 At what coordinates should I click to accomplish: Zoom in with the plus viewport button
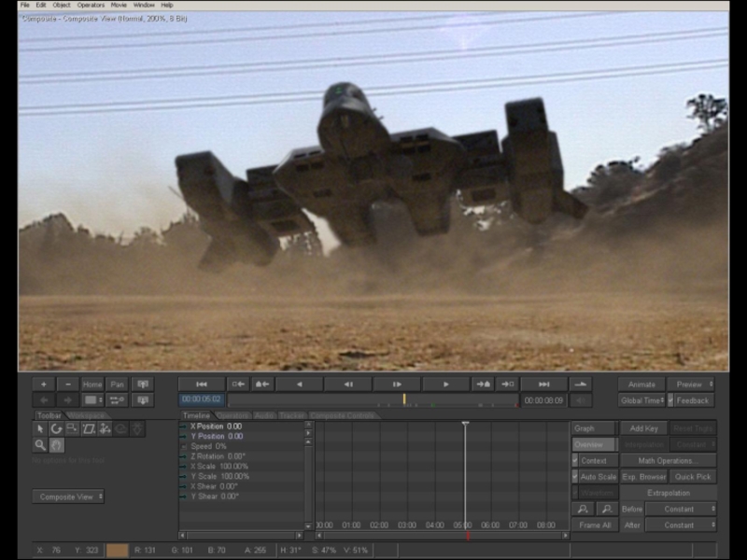44,385
